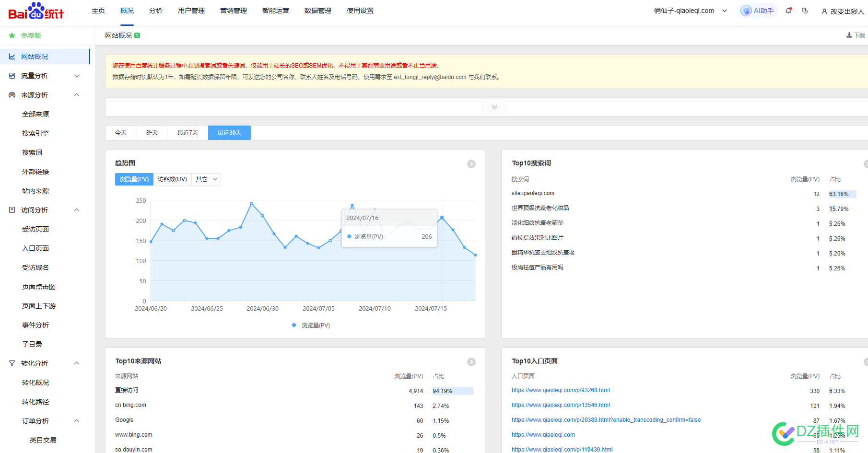Open 全部来源 in the sidebar
This screenshot has height=453, width=868.
coord(35,114)
